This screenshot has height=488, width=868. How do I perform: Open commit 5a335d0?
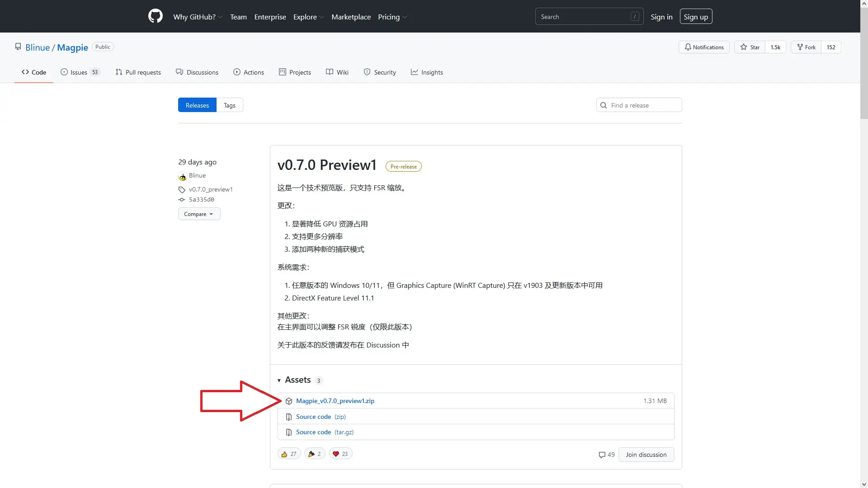[202, 199]
